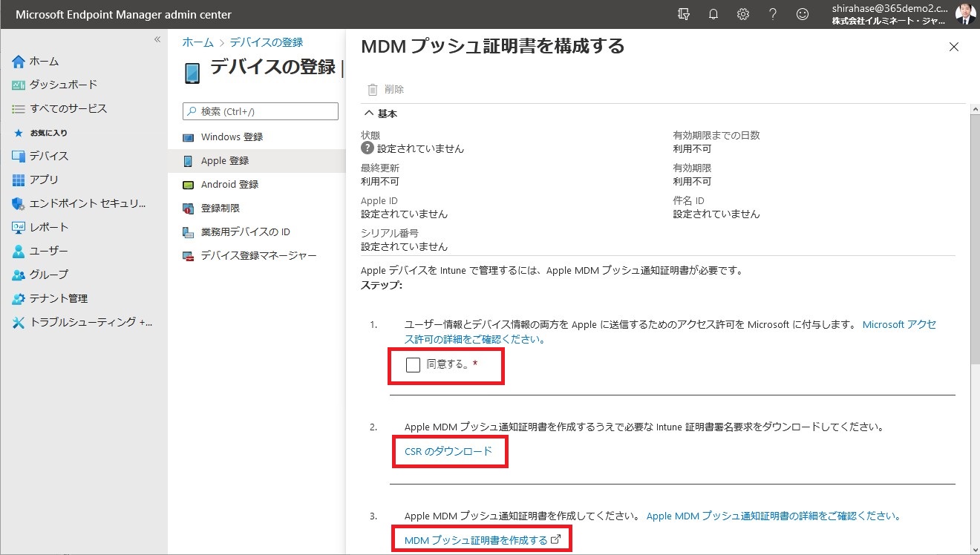This screenshot has height=555, width=980.
Task: Select Apple 登録 in the menu
Action: point(257,161)
